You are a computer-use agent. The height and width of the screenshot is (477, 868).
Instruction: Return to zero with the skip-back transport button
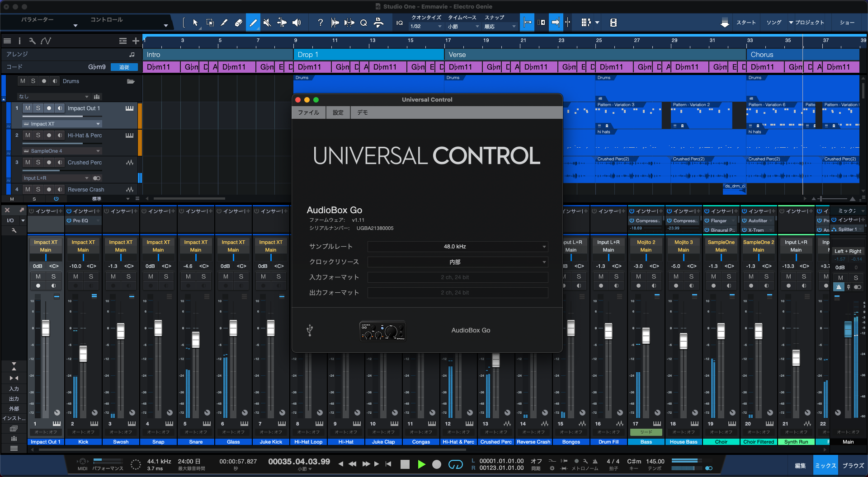point(388,464)
